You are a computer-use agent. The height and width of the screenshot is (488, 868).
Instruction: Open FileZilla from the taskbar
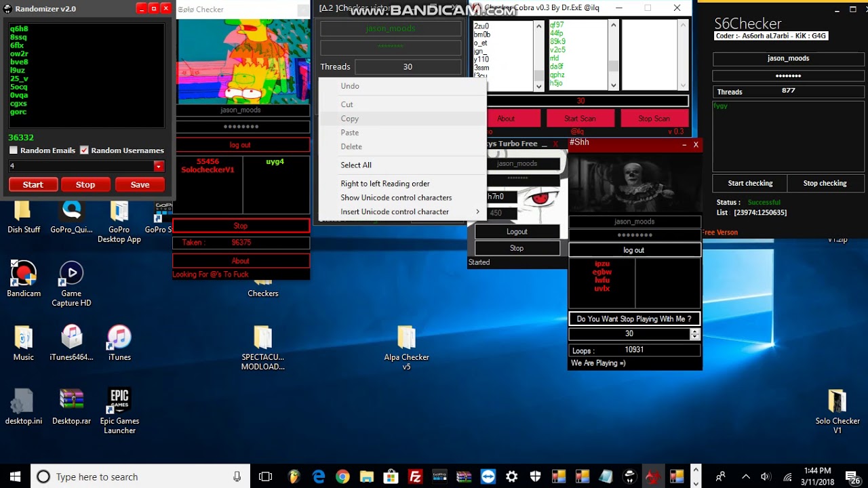(x=416, y=476)
